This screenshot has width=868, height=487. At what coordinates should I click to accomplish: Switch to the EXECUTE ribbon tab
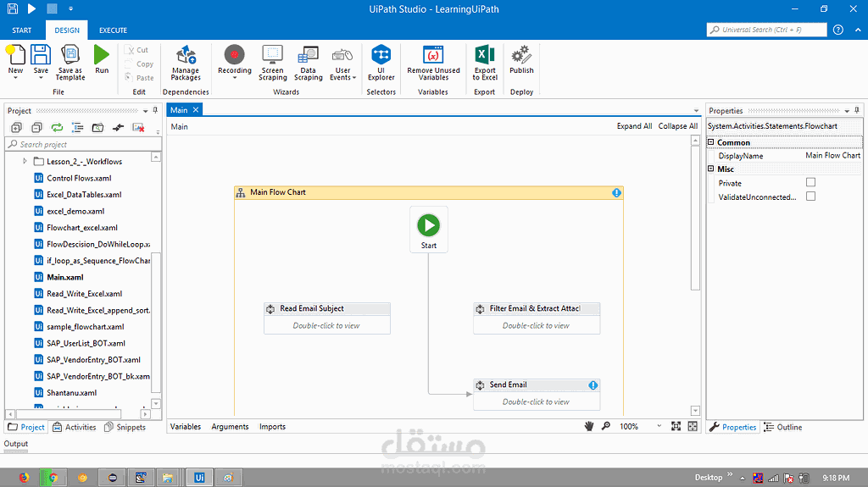coord(113,30)
